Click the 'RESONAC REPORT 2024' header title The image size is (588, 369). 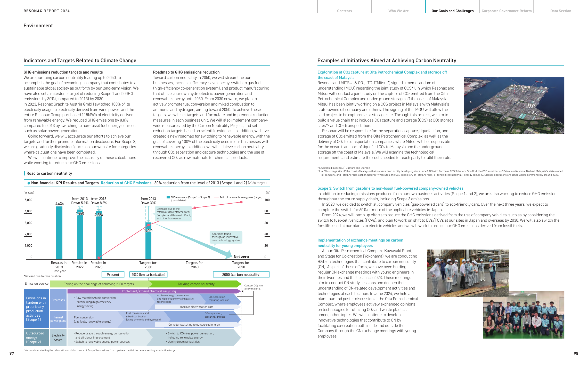coord(47,11)
